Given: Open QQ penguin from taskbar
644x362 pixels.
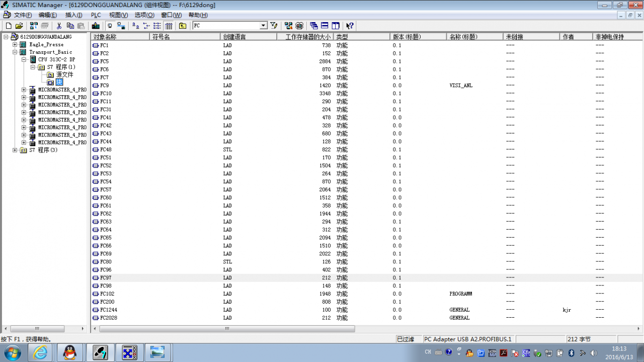Looking at the screenshot, I should coord(70,352).
